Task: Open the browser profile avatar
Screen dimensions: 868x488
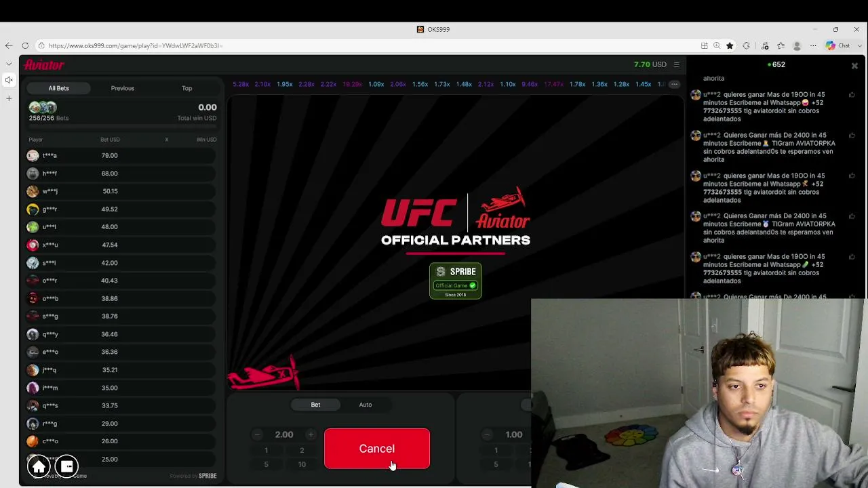Action: (797, 45)
